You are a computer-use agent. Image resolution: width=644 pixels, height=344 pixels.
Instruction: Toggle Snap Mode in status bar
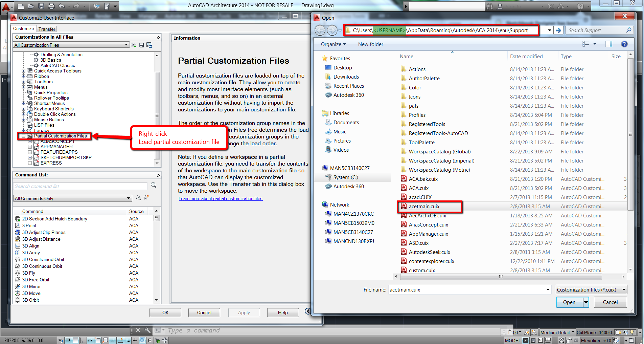[68, 340]
